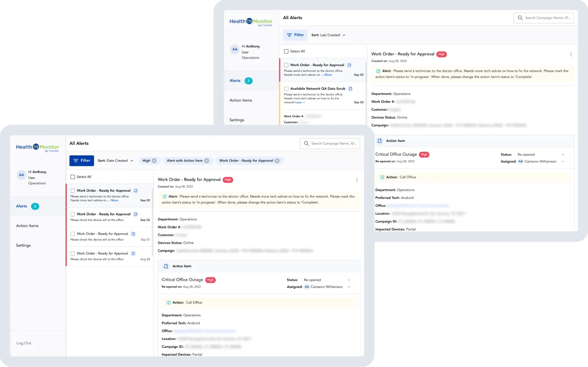Click the AA user avatar in the back window sidebar

tap(235, 49)
